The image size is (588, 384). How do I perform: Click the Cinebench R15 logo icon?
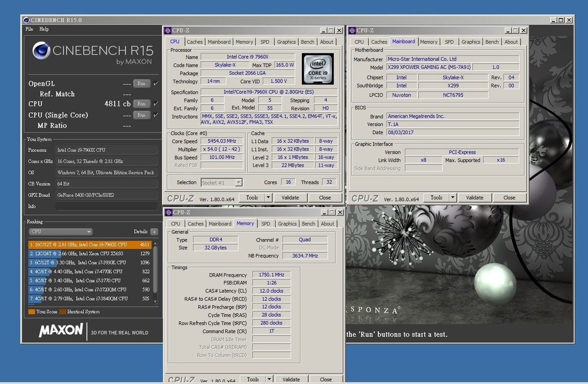[x=42, y=51]
